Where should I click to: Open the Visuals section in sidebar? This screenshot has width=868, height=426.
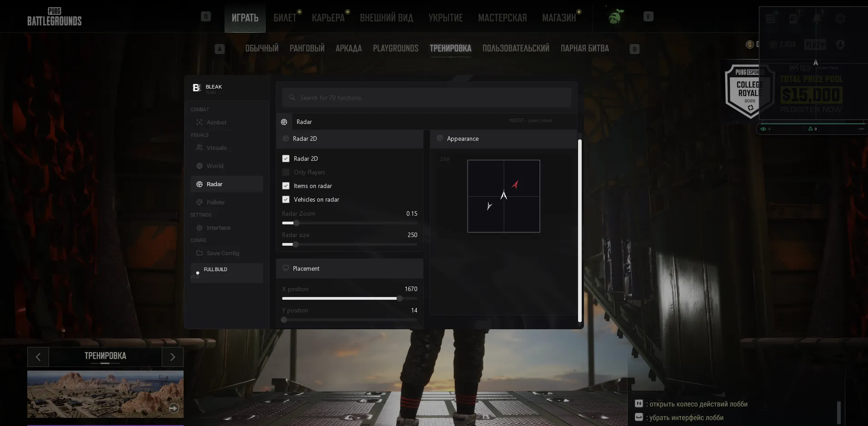pos(226,148)
